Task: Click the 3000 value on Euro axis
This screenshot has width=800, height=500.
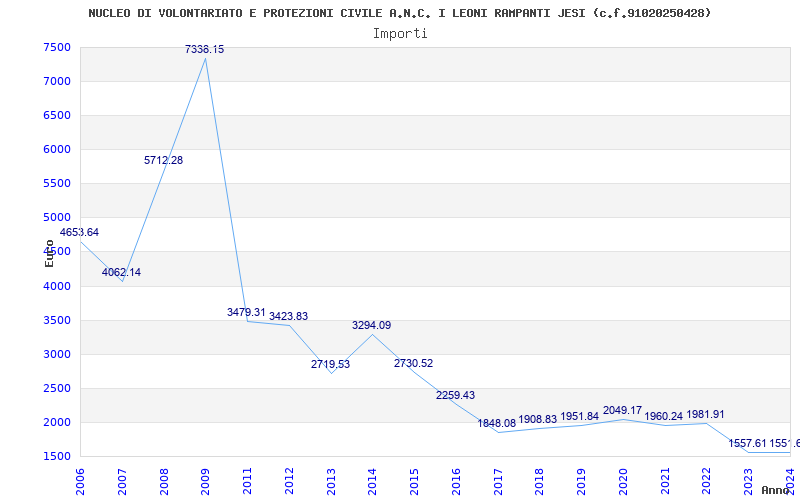Action: (56, 354)
